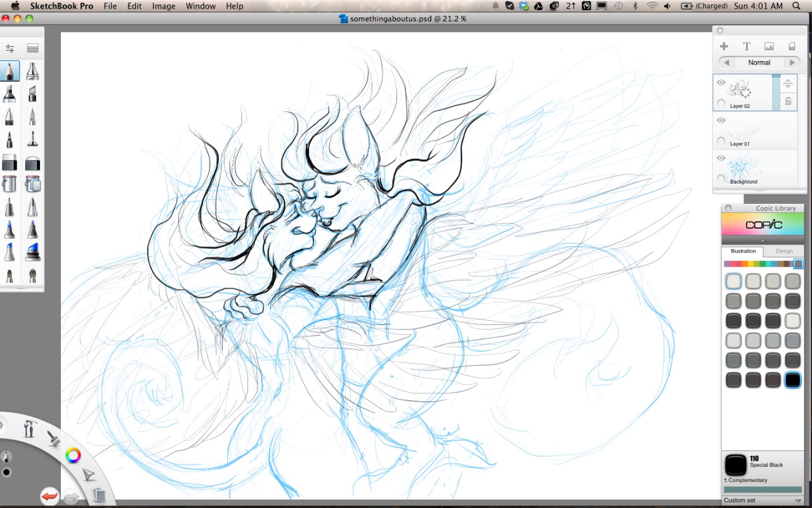The height and width of the screenshot is (508, 812).
Task: Click the red undo arrow
Action: pos(49,495)
